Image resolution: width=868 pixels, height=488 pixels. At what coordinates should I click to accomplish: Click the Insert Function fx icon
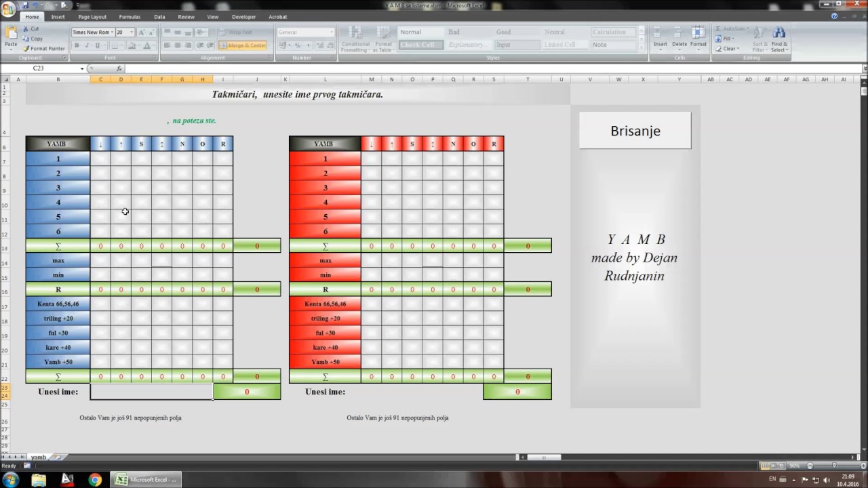coord(119,68)
